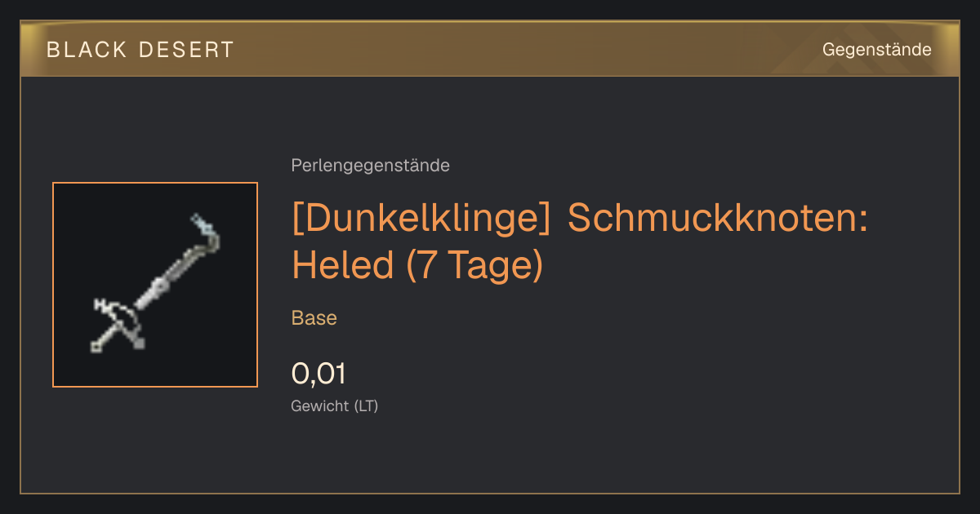Click the 0,01 weight value
The height and width of the screenshot is (514, 980).
pos(318,374)
